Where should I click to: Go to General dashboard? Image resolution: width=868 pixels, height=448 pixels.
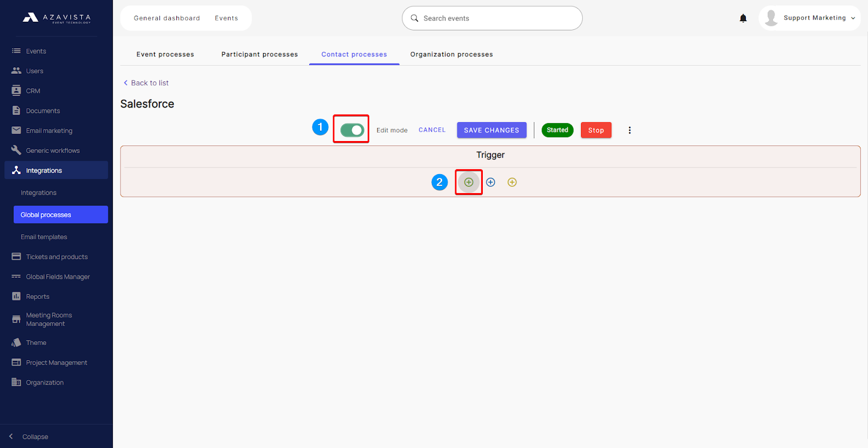[x=167, y=18]
